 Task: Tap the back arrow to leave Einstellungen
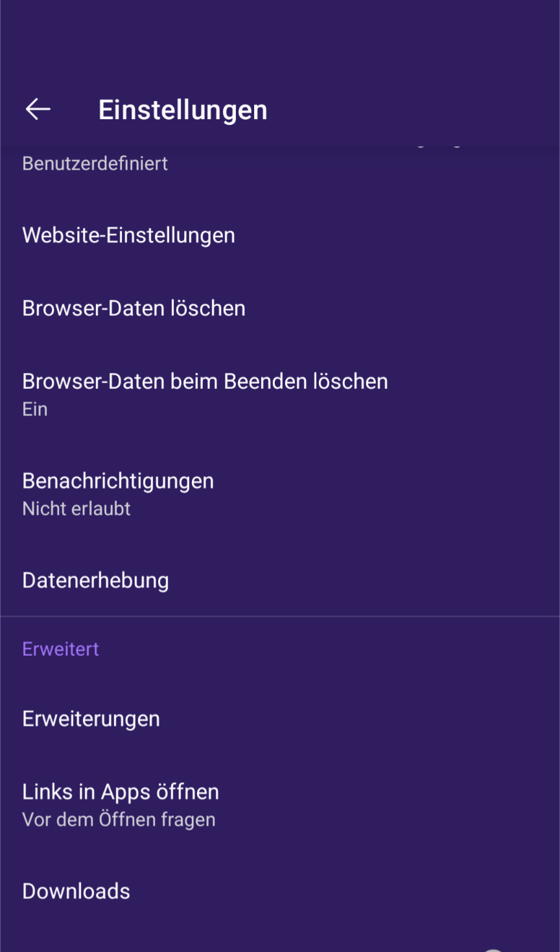click(x=37, y=108)
